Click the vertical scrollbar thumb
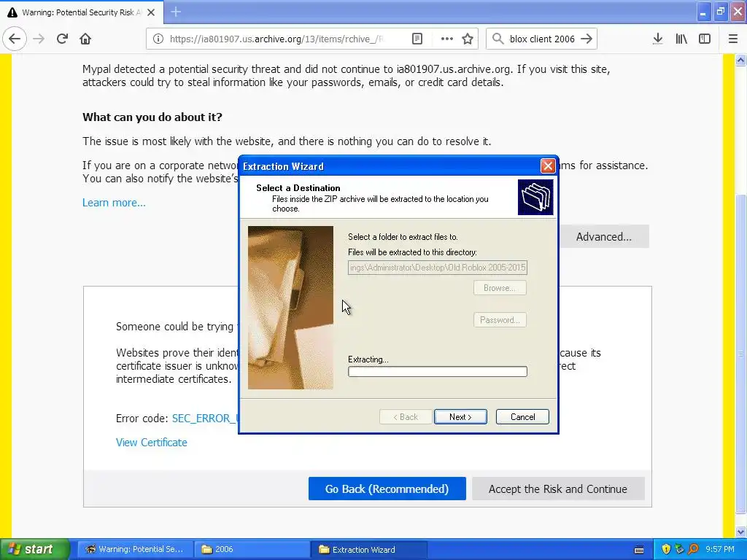The width and height of the screenshot is (747, 560). [x=741, y=354]
